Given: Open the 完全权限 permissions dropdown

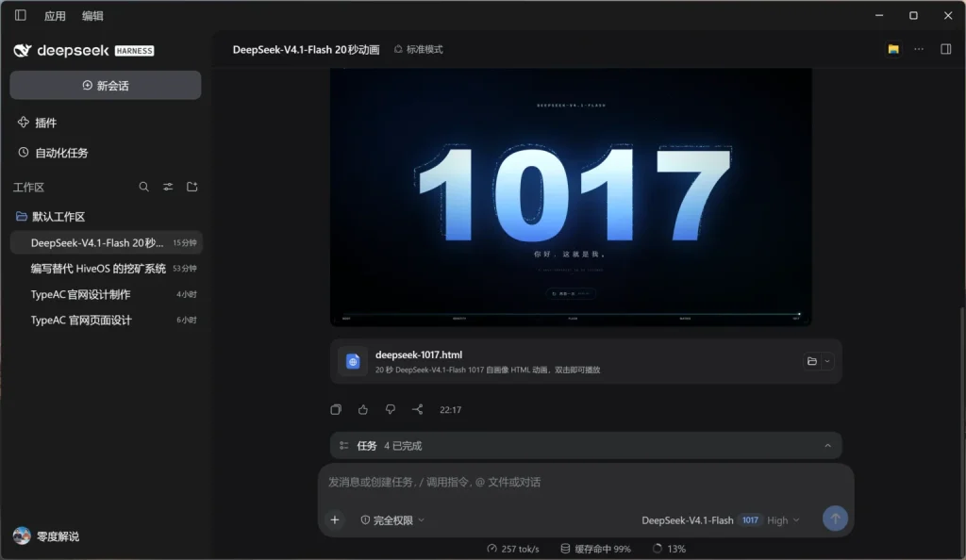Looking at the screenshot, I should (x=392, y=520).
